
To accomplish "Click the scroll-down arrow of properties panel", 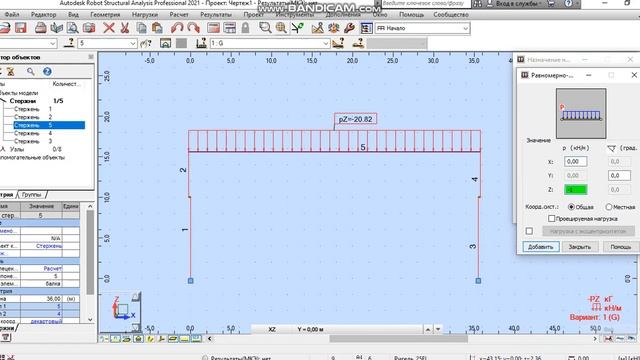I will pos(90,320).
